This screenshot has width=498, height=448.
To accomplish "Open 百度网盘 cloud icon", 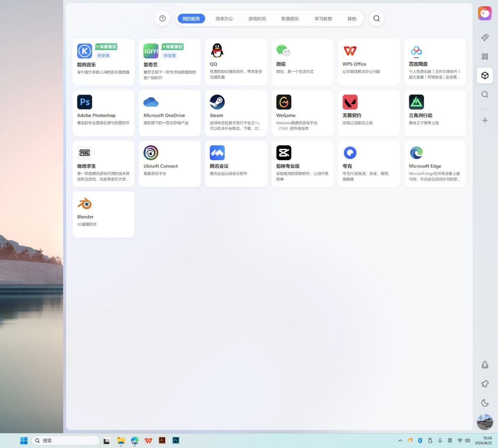I will [417, 51].
